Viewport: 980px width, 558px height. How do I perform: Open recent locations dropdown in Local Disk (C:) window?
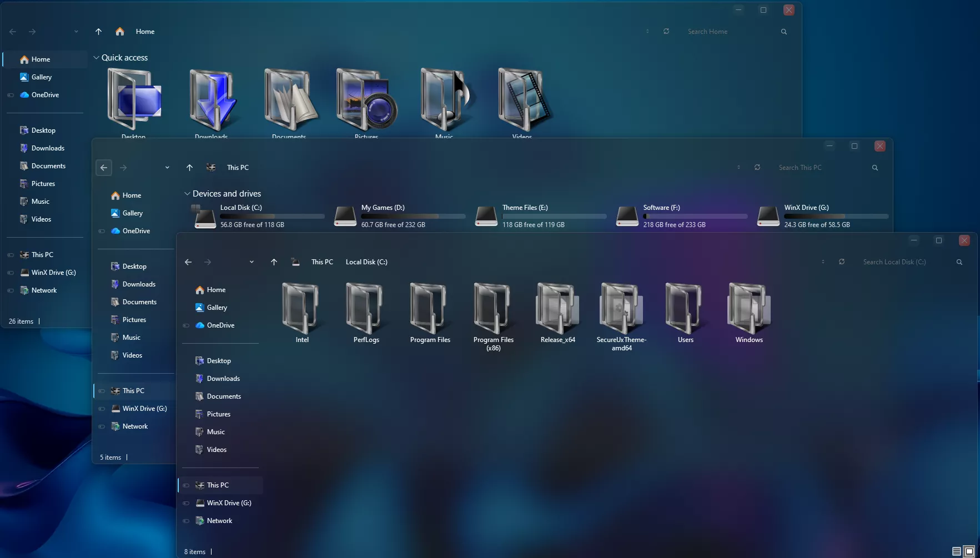coord(252,262)
